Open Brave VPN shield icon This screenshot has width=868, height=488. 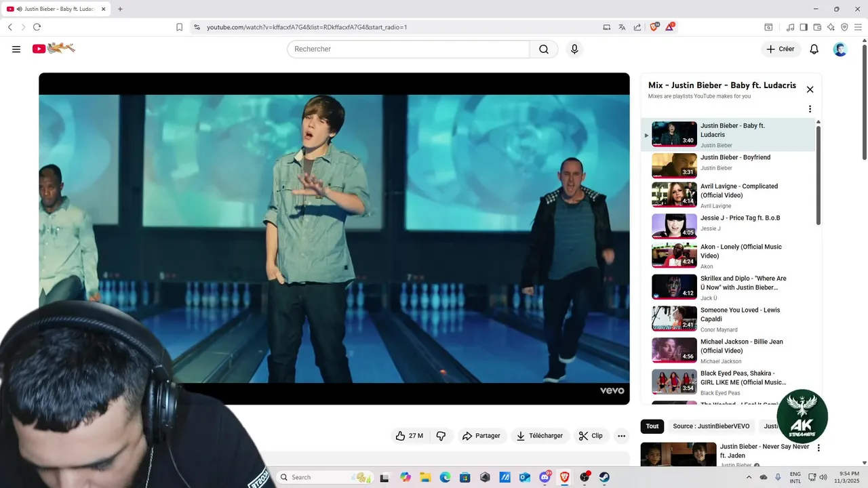(x=844, y=27)
